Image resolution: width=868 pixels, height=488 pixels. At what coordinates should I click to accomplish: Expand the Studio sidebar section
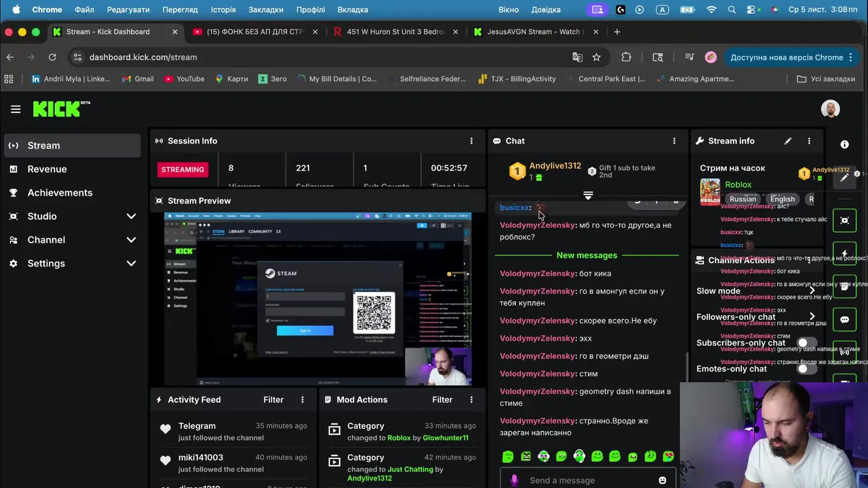131,216
